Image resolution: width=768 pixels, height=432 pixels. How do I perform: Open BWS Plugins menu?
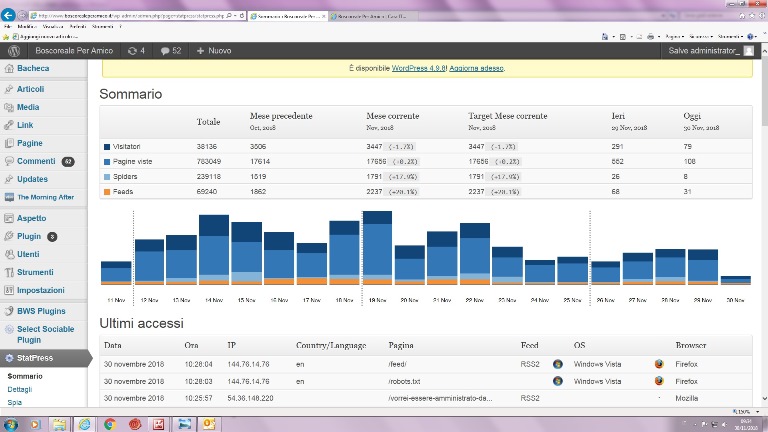[41, 311]
